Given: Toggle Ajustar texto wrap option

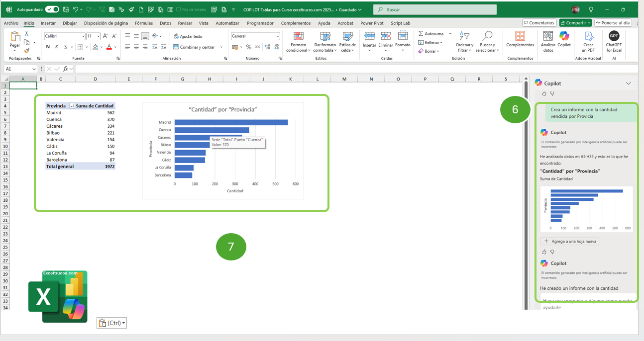Looking at the screenshot, I should pos(188,36).
